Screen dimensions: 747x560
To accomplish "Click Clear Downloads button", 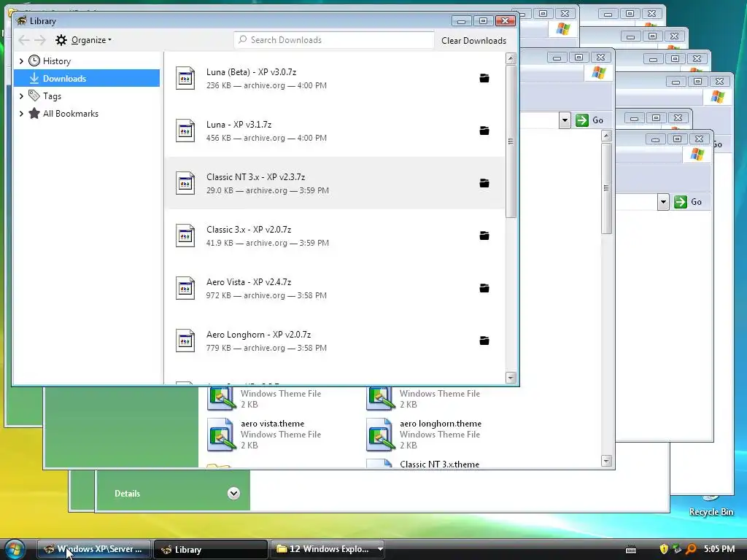I will (x=473, y=41).
